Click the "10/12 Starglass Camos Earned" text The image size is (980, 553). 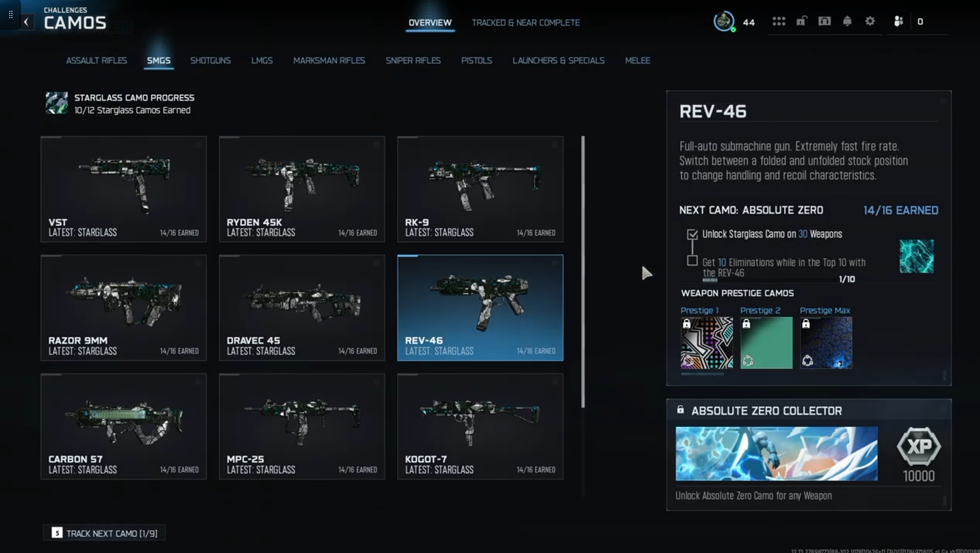(x=132, y=110)
